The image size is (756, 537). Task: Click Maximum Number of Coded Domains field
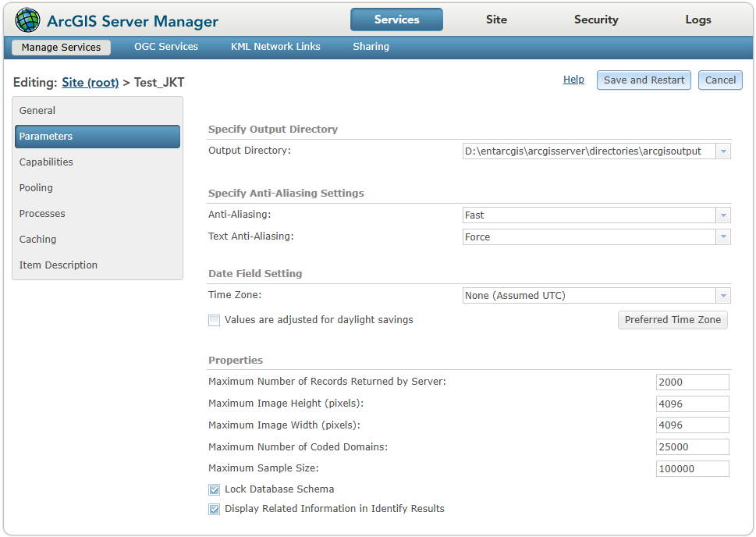click(692, 446)
